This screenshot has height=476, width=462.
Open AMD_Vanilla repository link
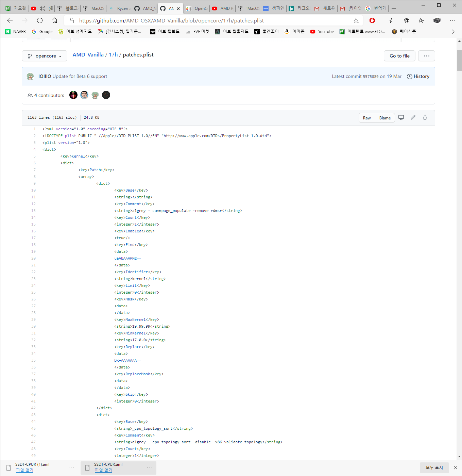pyautogui.click(x=88, y=54)
